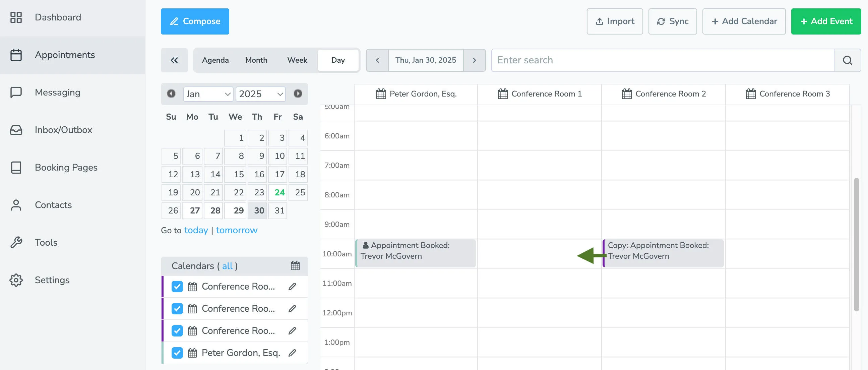This screenshot has height=370, width=868.
Task: Uncheck the first Conference Room calendar
Action: point(177,287)
